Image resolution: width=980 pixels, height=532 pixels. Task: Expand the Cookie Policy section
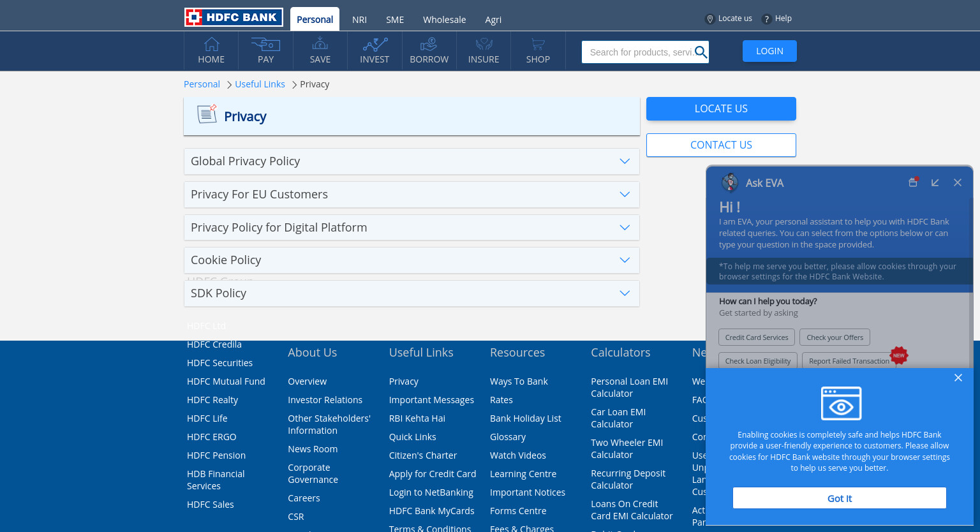point(412,260)
